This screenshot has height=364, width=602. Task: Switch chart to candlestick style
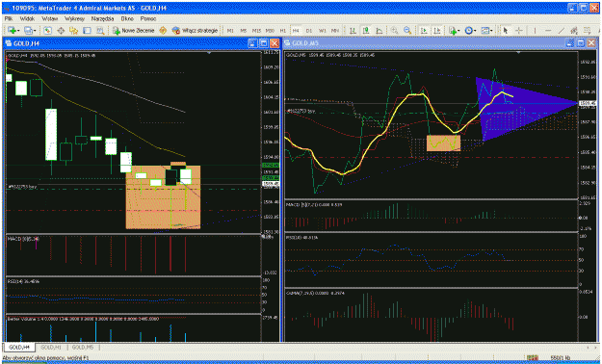pos(366,31)
